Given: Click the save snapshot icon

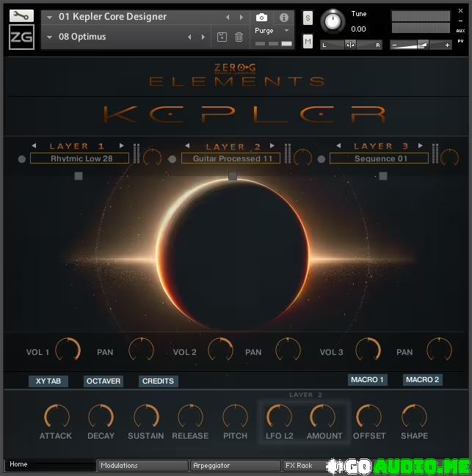Looking at the screenshot, I should coord(222,37).
